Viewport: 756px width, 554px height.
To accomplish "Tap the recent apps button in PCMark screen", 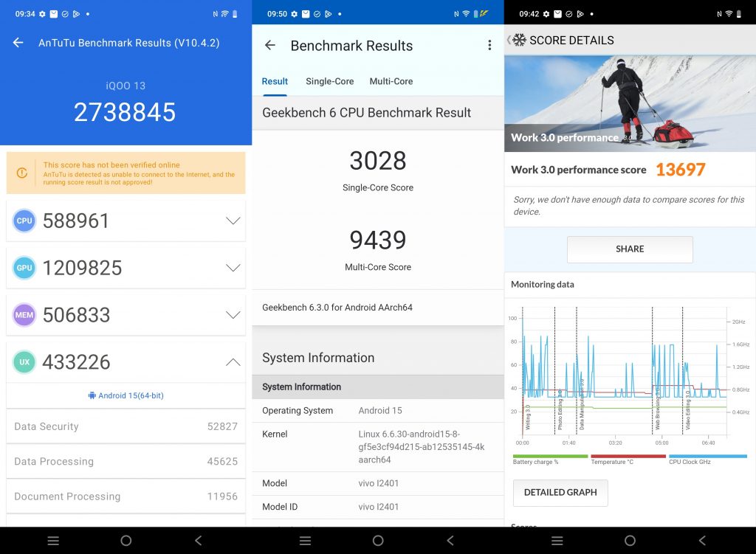I will (557, 541).
